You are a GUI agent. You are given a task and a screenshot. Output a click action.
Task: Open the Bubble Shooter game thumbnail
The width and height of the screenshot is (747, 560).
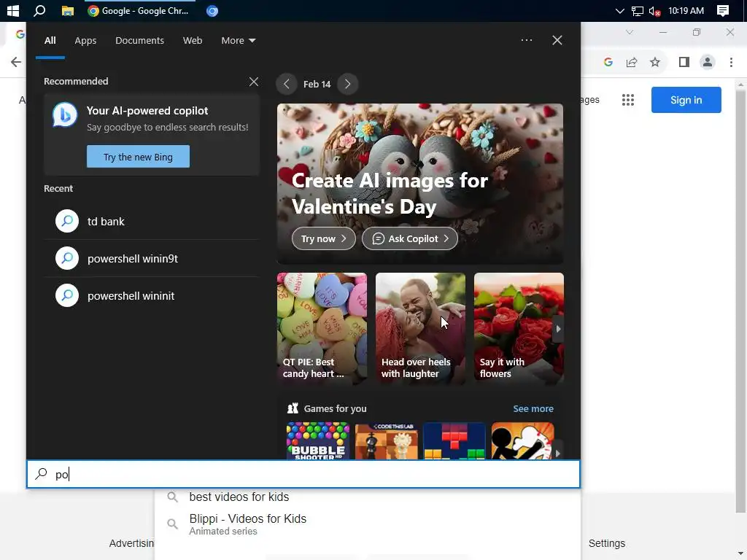click(318, 441)
